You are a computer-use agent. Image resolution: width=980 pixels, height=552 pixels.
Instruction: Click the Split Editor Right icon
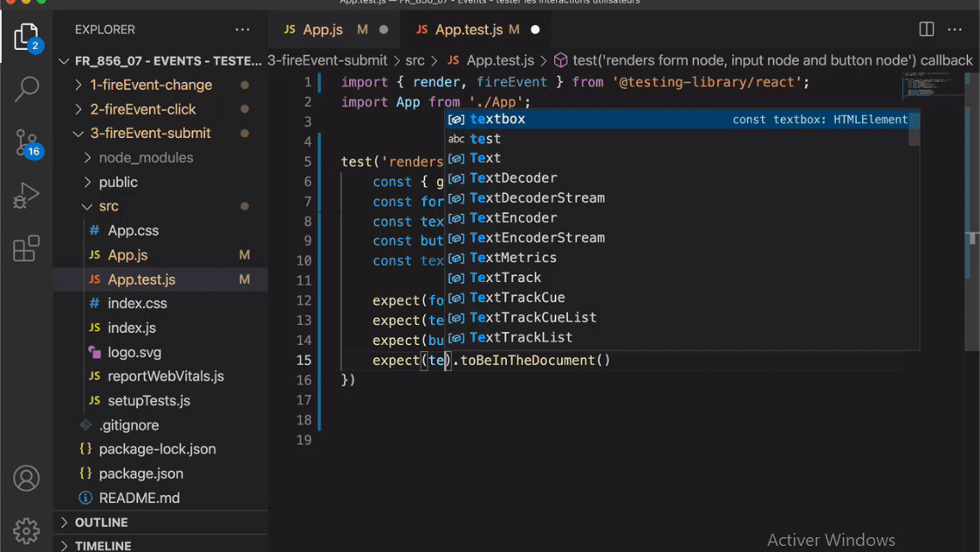click(x=927, y=30)
